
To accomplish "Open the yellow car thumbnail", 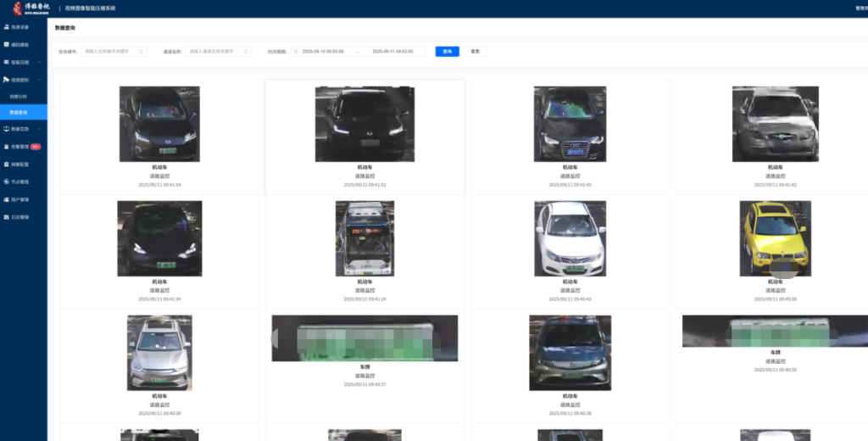I will click(775, 237).
